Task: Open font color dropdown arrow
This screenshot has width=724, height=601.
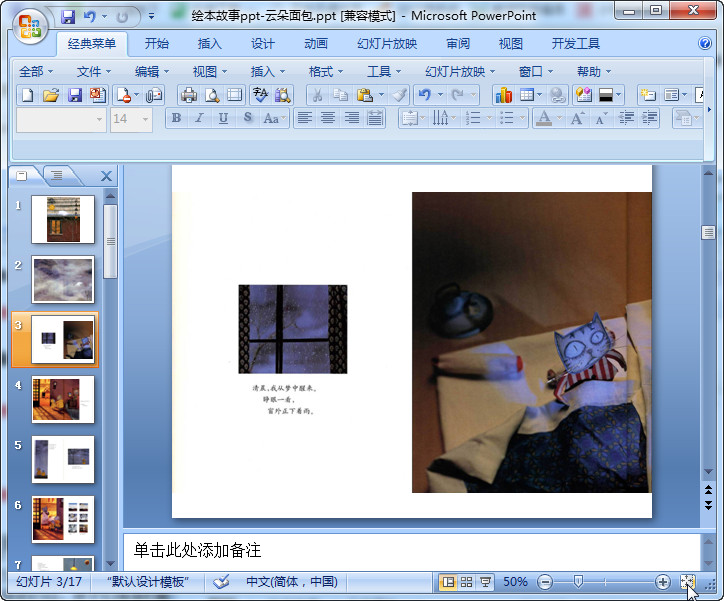Action: click(559, 119)
